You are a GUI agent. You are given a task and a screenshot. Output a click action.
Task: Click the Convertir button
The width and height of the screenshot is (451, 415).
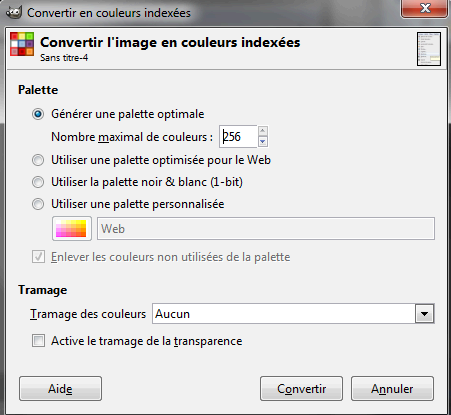[301, 389]
